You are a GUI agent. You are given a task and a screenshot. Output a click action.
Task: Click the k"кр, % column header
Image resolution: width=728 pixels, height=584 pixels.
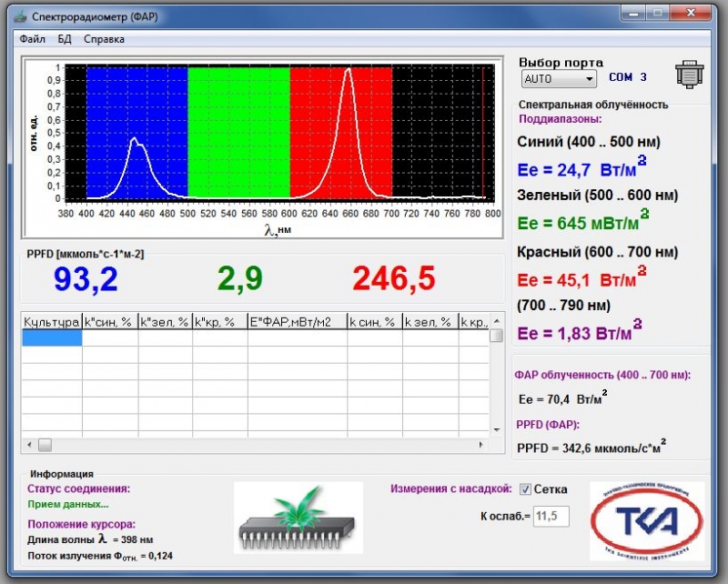point(219,322)
